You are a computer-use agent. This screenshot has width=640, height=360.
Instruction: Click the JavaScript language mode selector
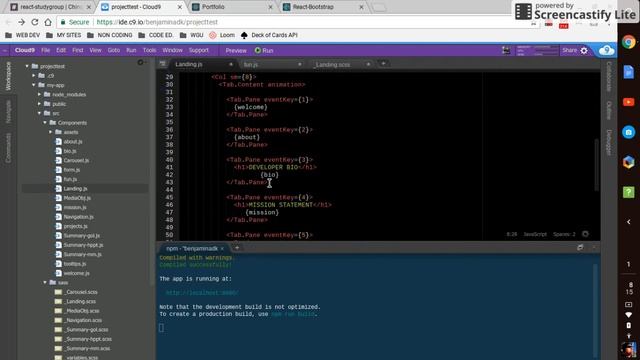point(535,234)
